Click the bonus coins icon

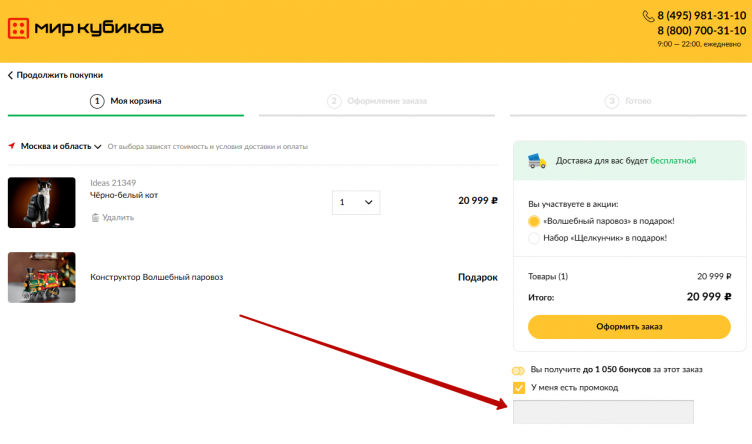518,370
